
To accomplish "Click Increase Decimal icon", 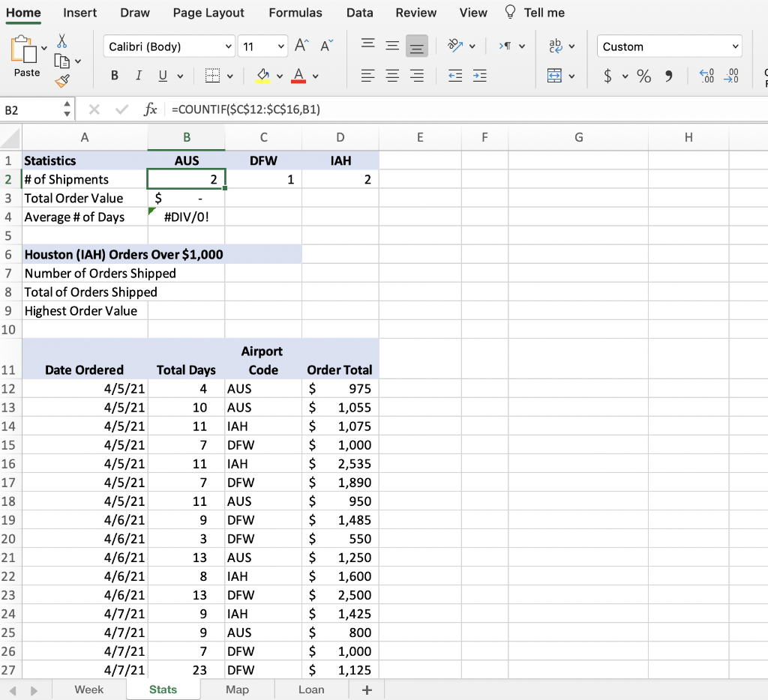I will [x=706, y=76].
